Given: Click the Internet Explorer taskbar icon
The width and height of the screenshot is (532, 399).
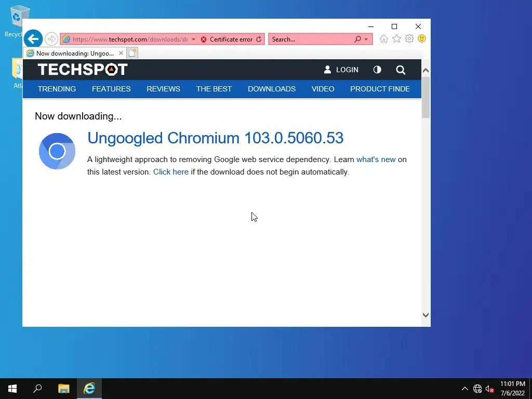Looking at the screenshot, I should pyautogui.click(x=89, y=389).
